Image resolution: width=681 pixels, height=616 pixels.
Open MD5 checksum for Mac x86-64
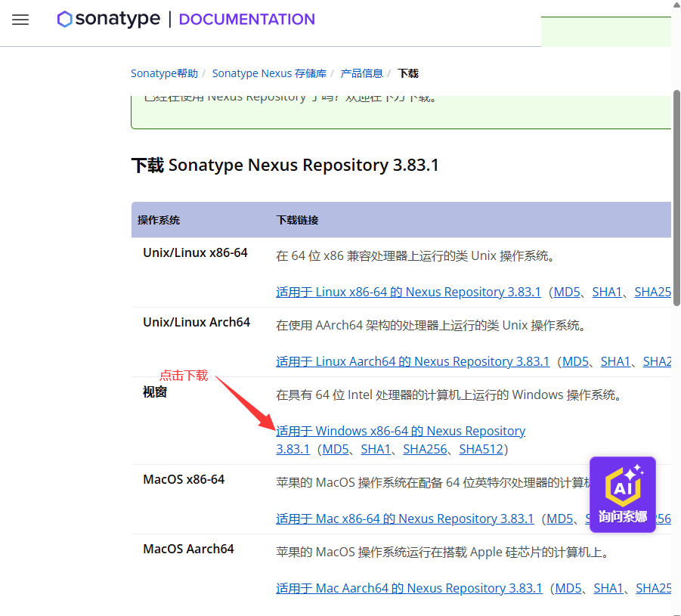coord(560,518)
